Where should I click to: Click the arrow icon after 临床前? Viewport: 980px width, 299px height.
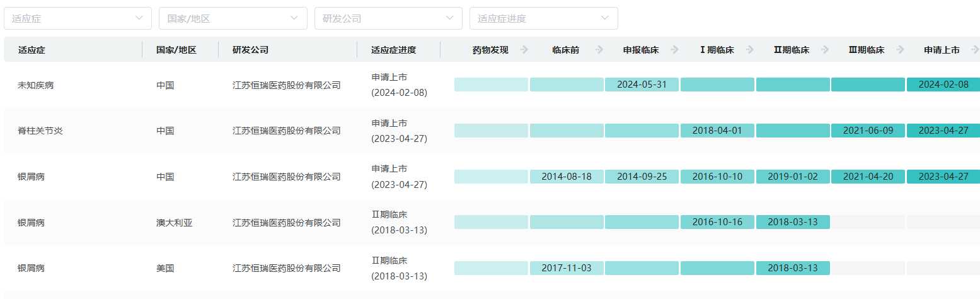pyautogui.click(x=599, y=50)
